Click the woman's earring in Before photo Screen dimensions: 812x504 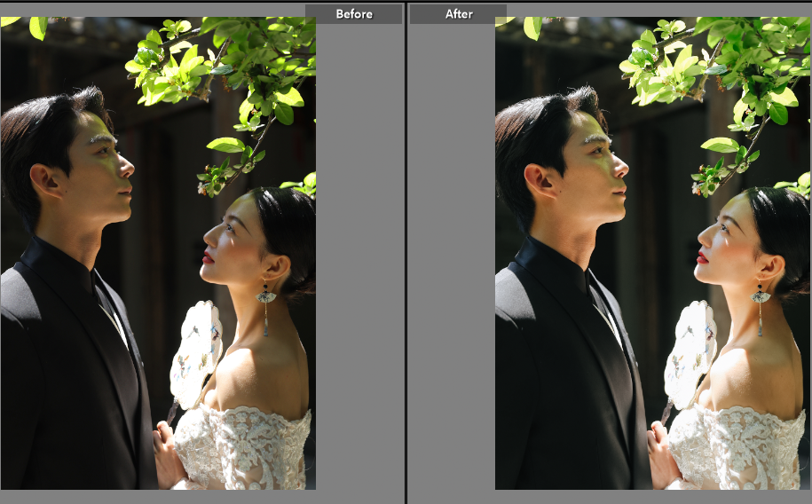pyautogui.click(x=265, y=300)
